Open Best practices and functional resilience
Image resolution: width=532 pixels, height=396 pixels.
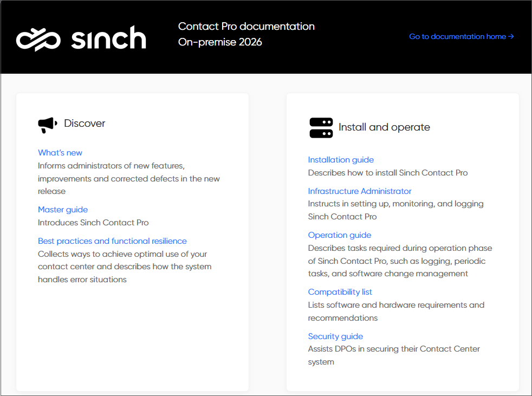112,241
